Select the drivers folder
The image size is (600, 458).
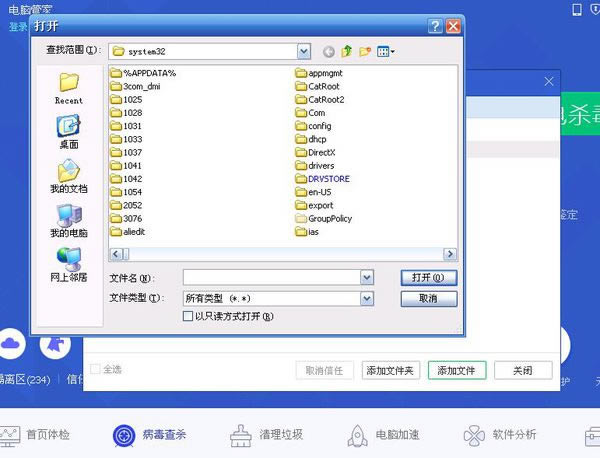coord(320,166)
